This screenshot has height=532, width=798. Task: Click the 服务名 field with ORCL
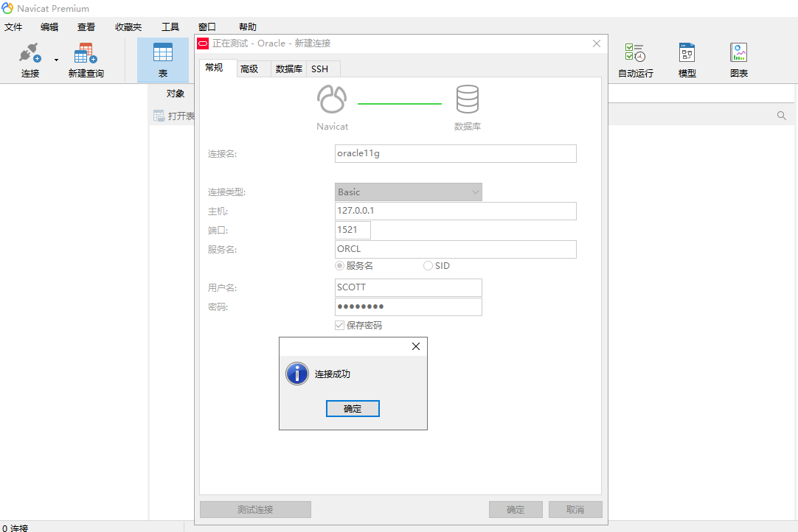456,249
